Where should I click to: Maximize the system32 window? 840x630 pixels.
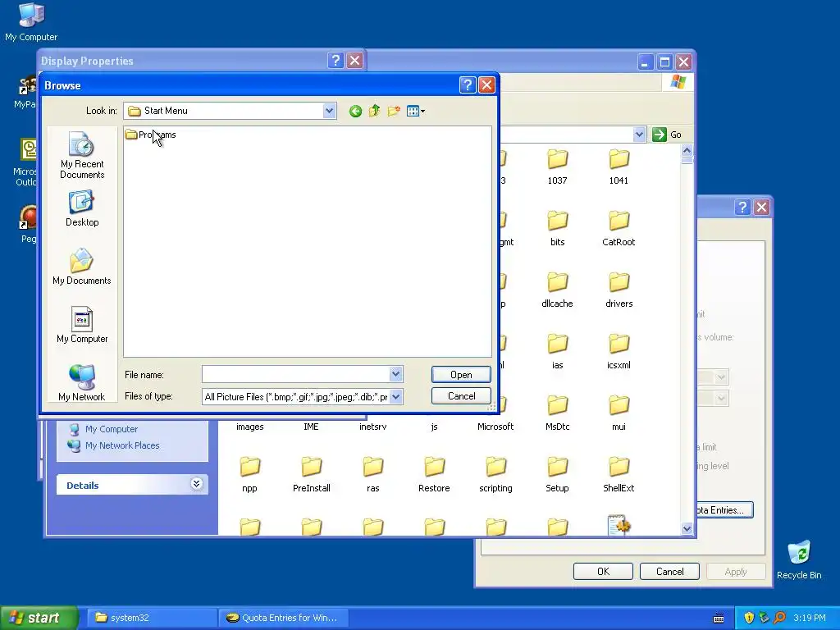click(x=664, y=62)
